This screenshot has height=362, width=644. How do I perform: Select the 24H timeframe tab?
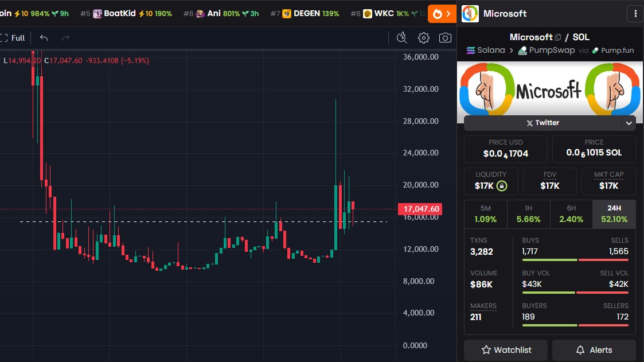pos(614,214)
